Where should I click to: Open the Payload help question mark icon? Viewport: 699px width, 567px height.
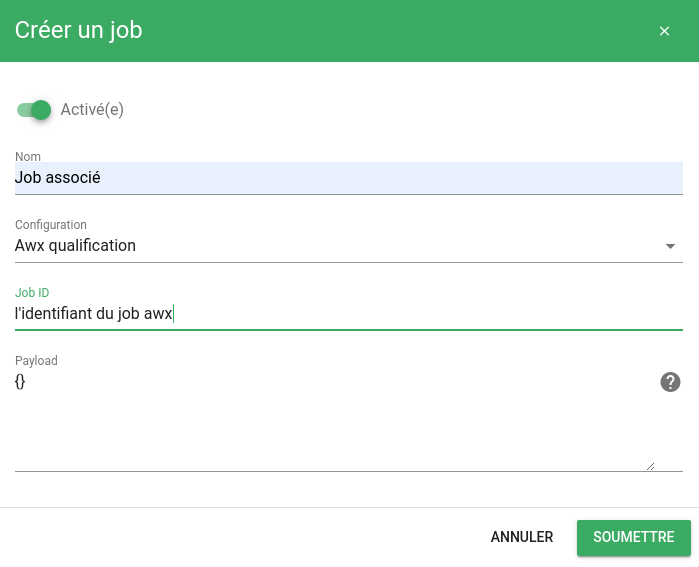[x=670, y=382]
